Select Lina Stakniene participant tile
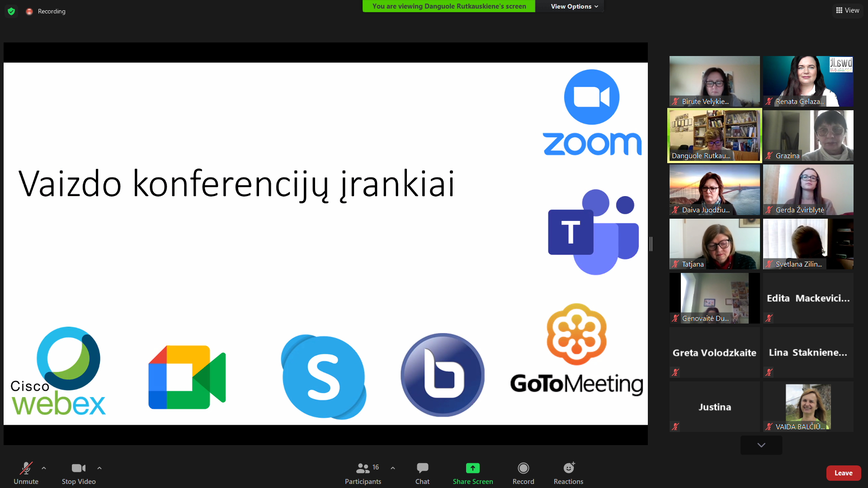This screenshot has height=488, width=868. tap(808, 352)
